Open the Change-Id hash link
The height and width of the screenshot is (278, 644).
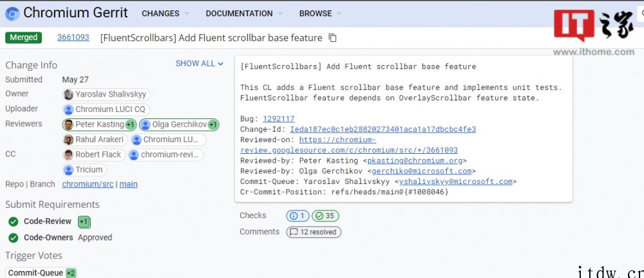click(383, 129)
